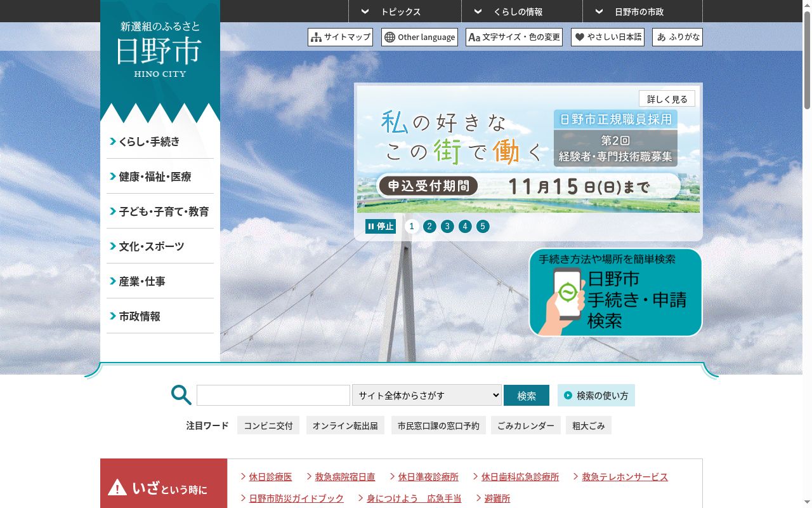Show slide 3 of the carousel
The height and width of the screenshot is (508, 812).
pyautogui.click(x=447, y=226)
